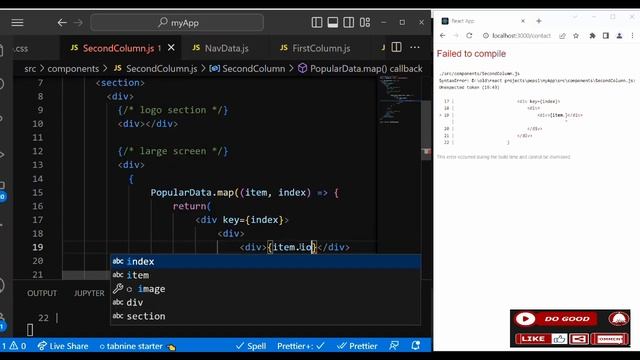
Task: Click 'logo section' comment on line 9
Action: [x=173, y=110]
